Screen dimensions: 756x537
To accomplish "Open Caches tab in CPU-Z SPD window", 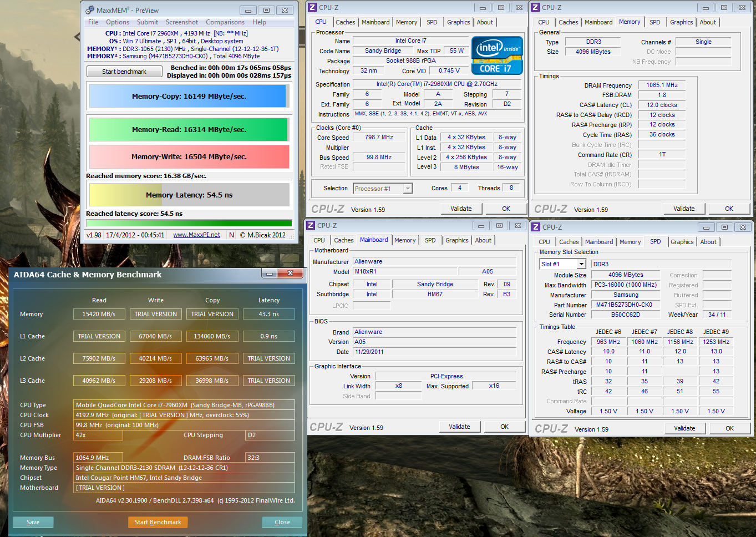I will point(569,242).
